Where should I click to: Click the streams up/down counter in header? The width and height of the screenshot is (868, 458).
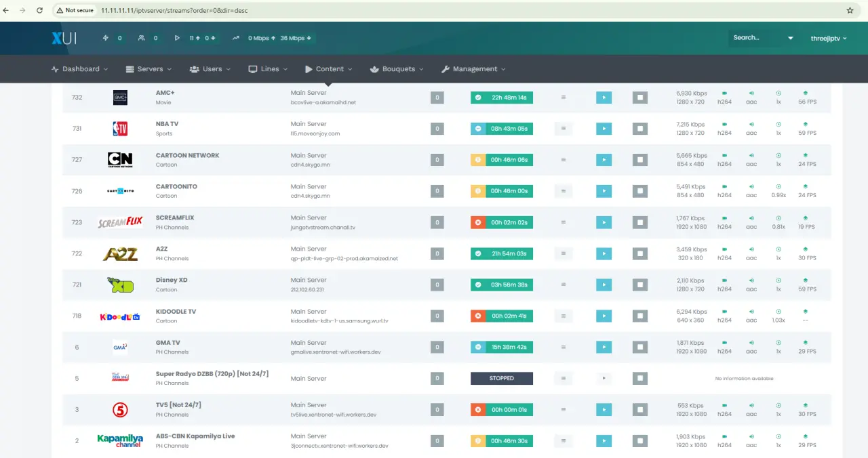pos(195,39)
